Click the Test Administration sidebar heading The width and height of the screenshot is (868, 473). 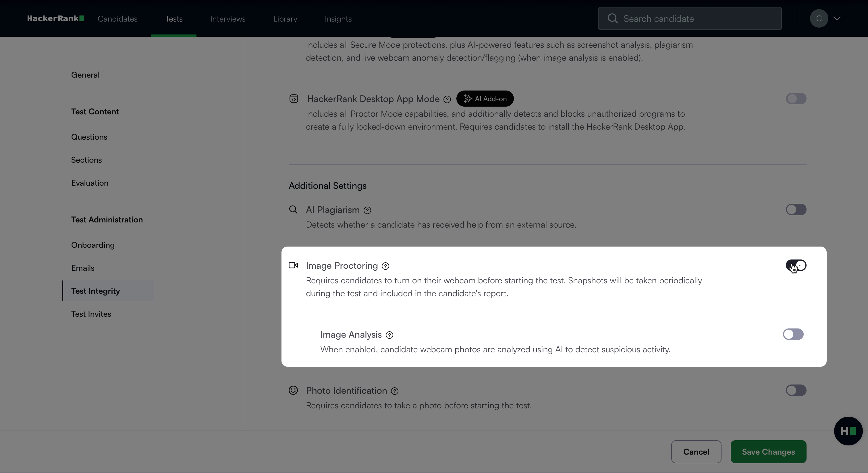pyautogui.click(x=107, y=220)
